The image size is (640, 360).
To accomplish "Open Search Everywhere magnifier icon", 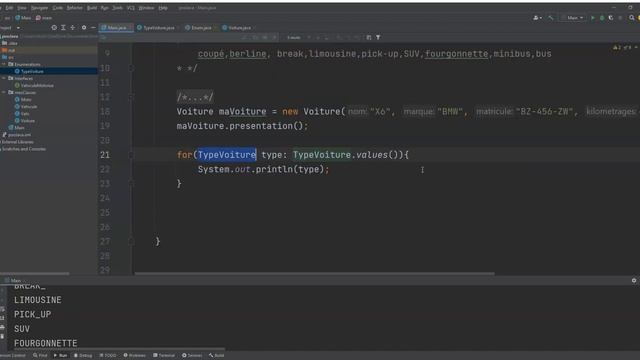I will tap(631, 18).
